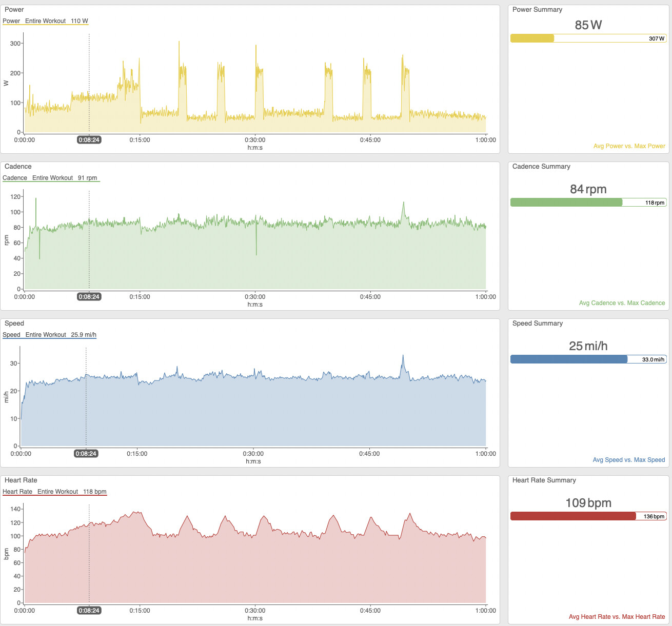Image resolution: width=672 pixels, height=626 pixels.
Task: Click the green cadence summary bar
Action: 566,203
